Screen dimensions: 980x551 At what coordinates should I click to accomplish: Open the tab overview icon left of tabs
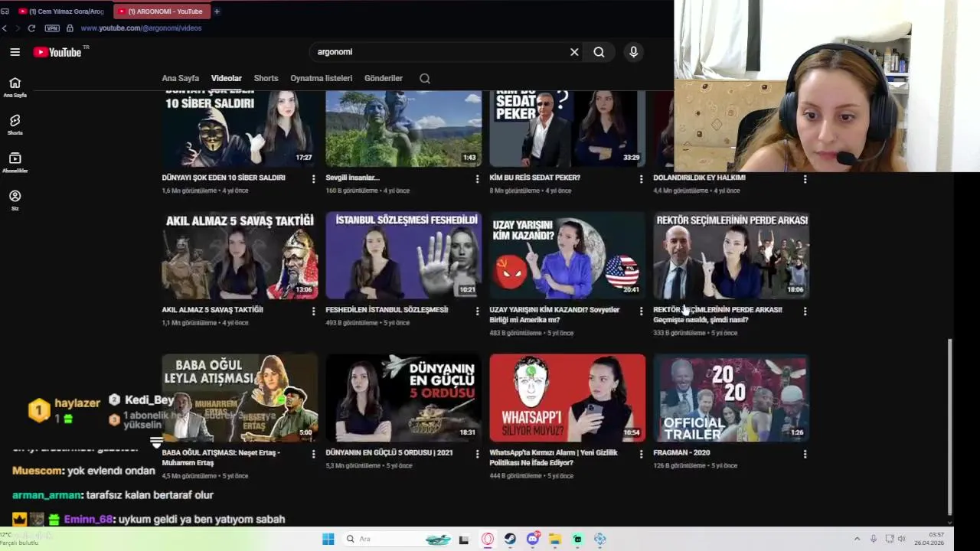(5, 11)
